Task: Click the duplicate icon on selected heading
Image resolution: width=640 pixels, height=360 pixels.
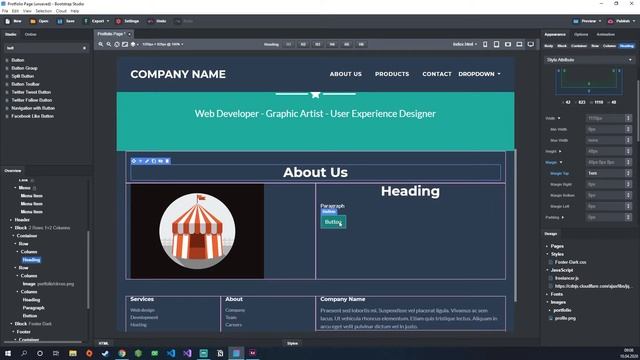Action: tap(154, 161)
